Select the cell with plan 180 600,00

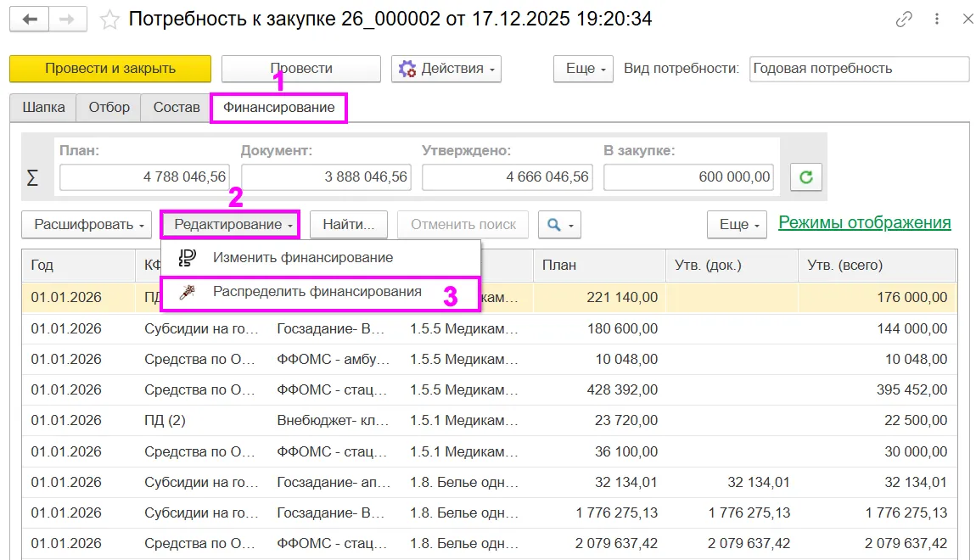point(599,328)
